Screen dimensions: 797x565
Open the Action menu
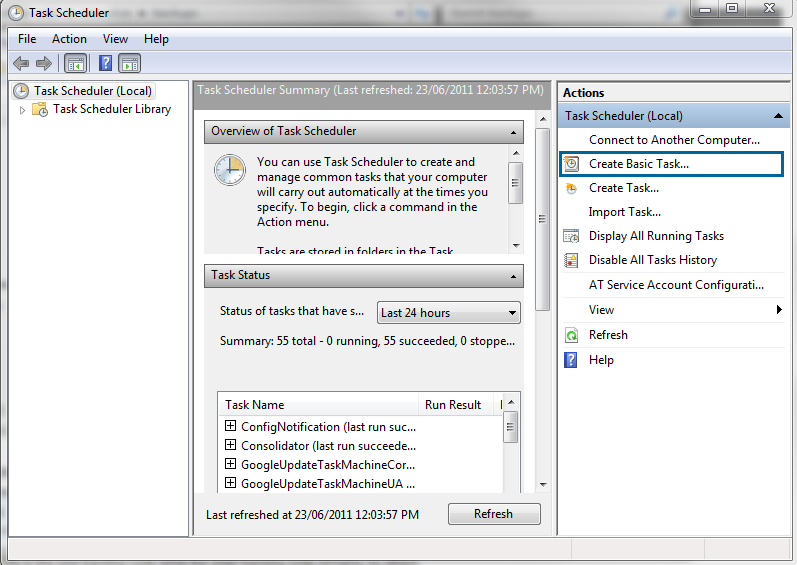(x=69, y=39)
